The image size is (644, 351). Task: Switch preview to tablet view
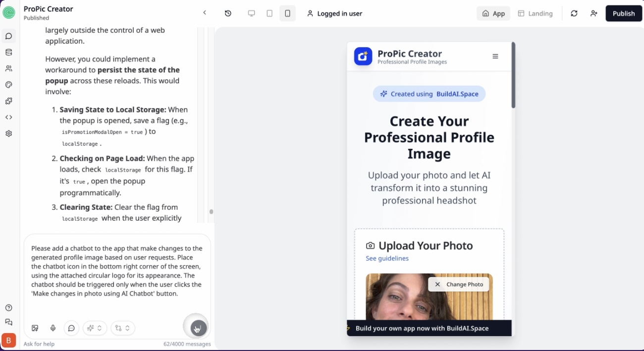click(269, 13)
